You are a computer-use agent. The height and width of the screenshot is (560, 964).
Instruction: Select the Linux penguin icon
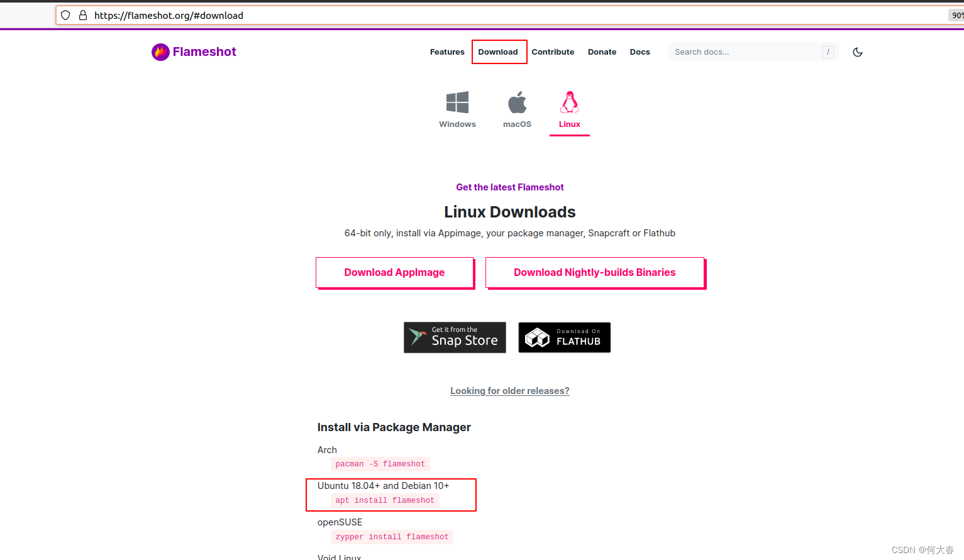point(570,102)
